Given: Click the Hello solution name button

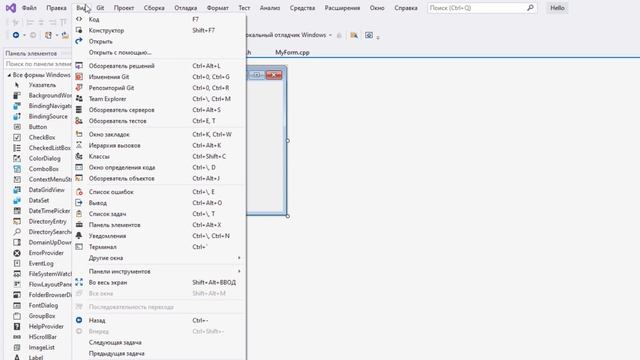Looking at the screenshot, I should point(557,8).
